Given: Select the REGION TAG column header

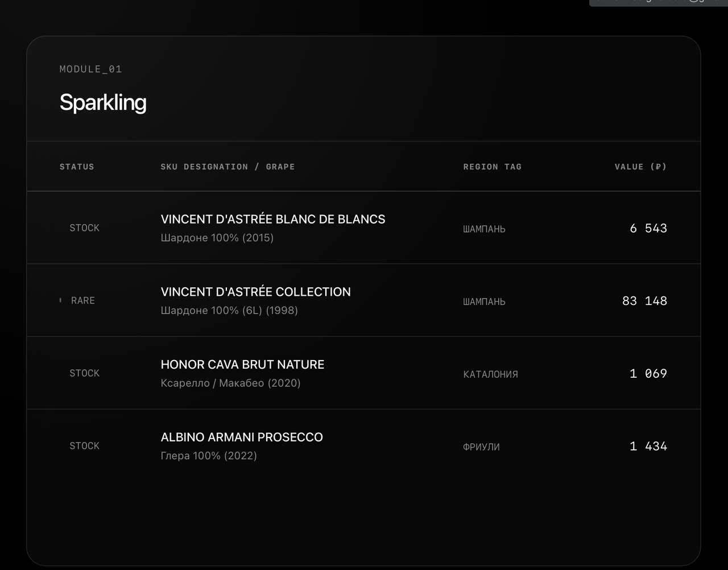Looking at the screenshot, I should (492, 167).
